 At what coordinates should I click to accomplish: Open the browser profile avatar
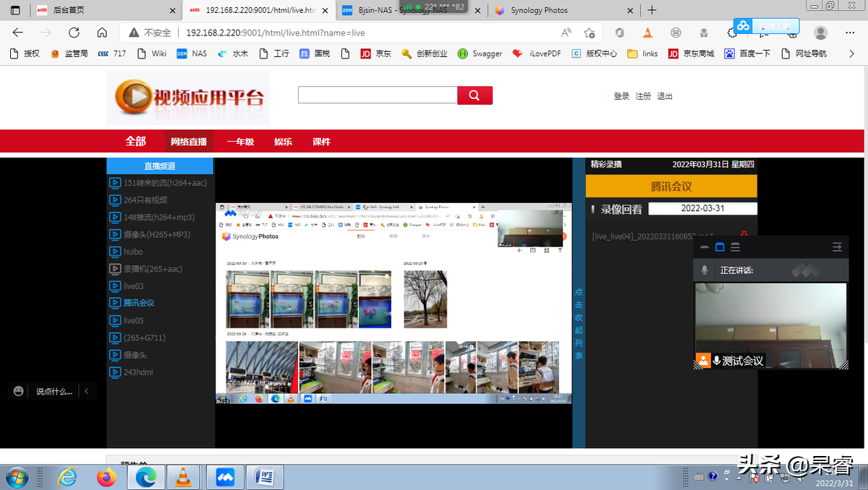[x=820, y=33]
